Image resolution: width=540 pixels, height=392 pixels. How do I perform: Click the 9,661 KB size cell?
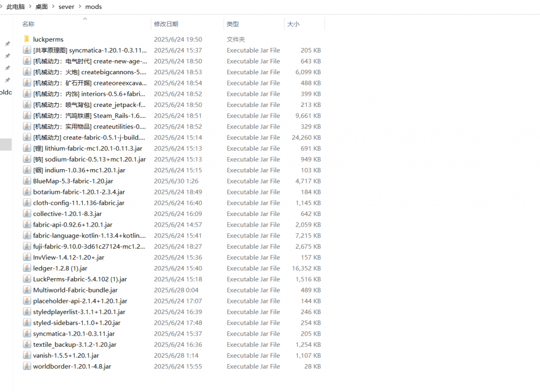[308, 115]
